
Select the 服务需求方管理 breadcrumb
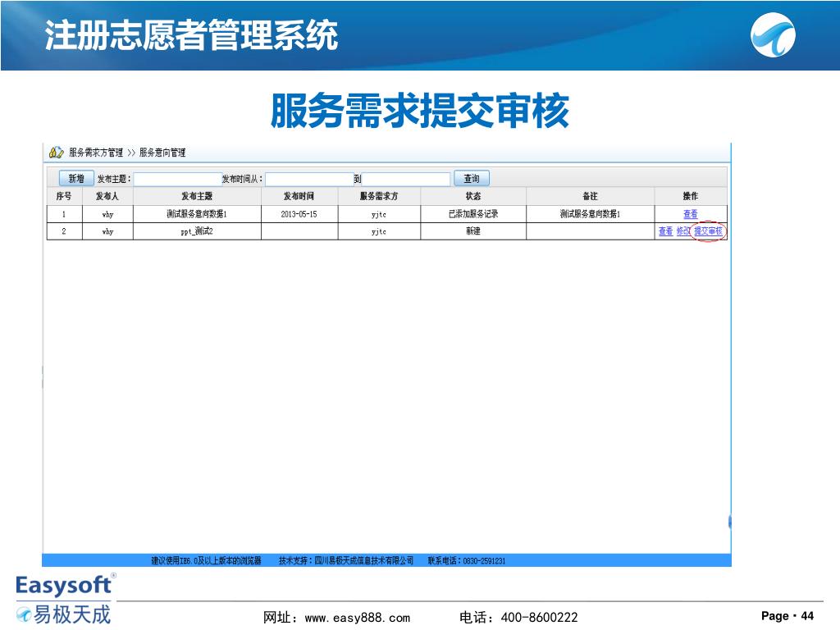coord(96,153)
